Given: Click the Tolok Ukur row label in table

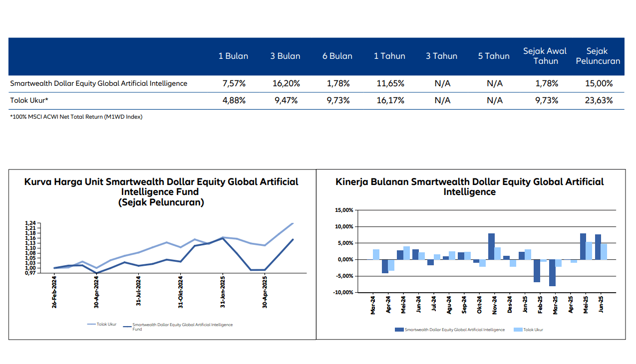Looking at the screenshot, I should point(29,101).
